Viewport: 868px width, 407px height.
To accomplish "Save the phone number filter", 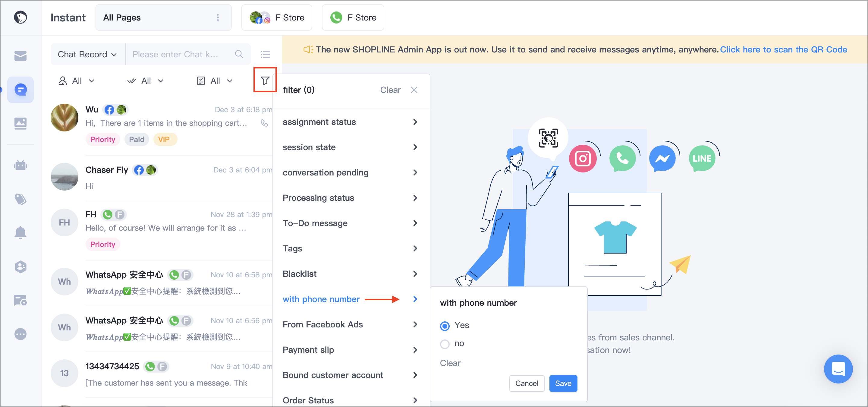I will pyautogui.click(x=563, y=383).
